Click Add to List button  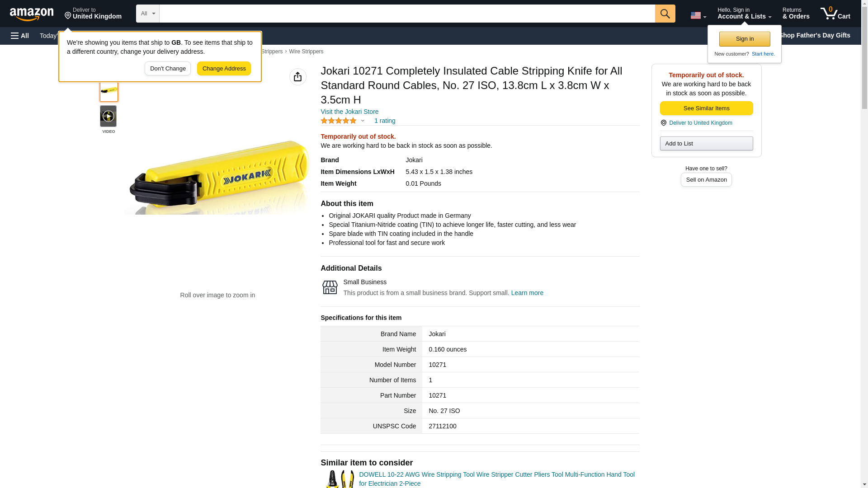click(706, 143)
